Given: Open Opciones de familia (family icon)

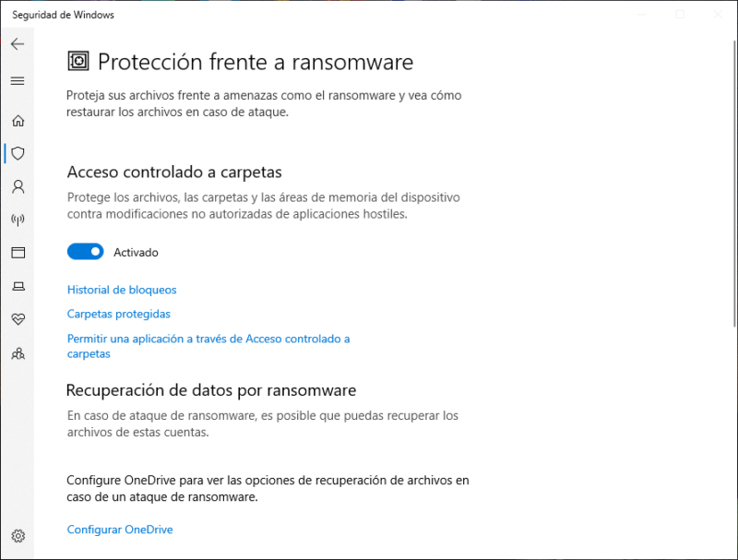Looking at the screenshot, I should pyautogui.click(x=18, y=353).
